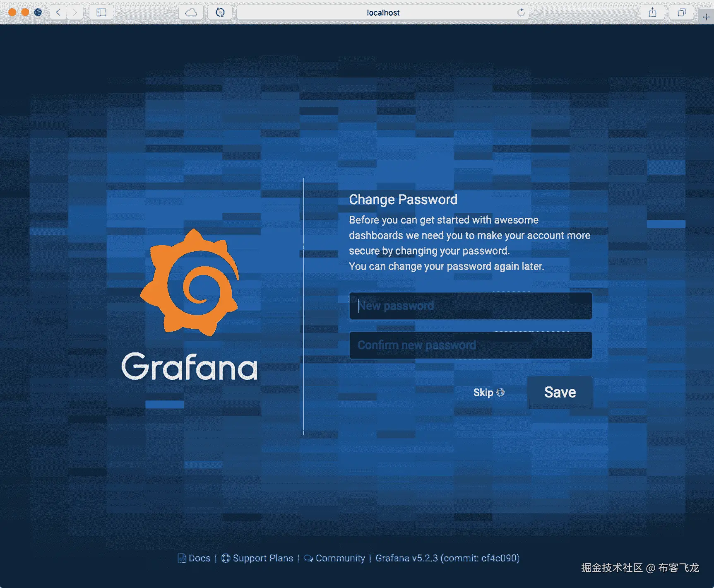Viewport: 714px width, 588px height.
Task: Open the Docs footer link
Action: pyautogui.click(x=194, y=558)
